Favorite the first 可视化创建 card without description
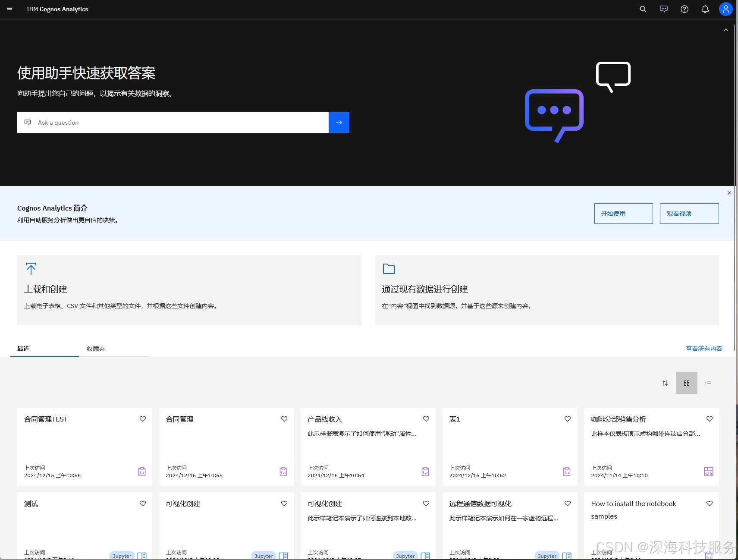The height and width of the screenshot is (560, 738). point(284,503)
